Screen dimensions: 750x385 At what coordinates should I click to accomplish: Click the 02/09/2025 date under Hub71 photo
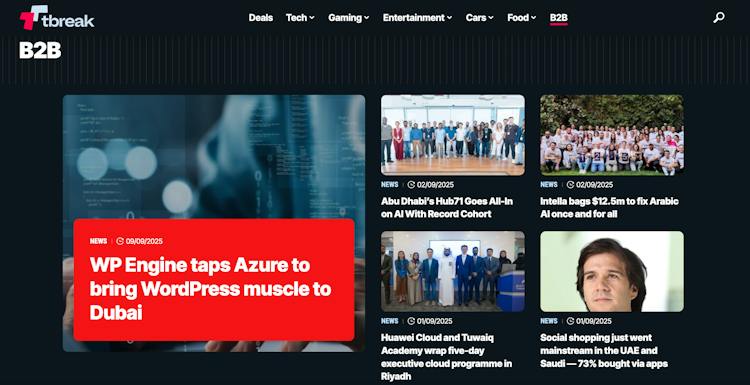pos(435,185)
